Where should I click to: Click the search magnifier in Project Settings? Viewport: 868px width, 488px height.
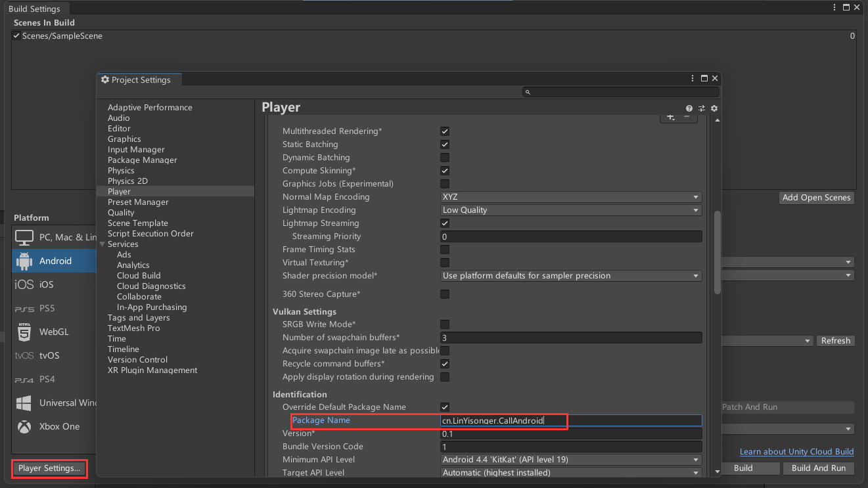(x=528, y=93)
